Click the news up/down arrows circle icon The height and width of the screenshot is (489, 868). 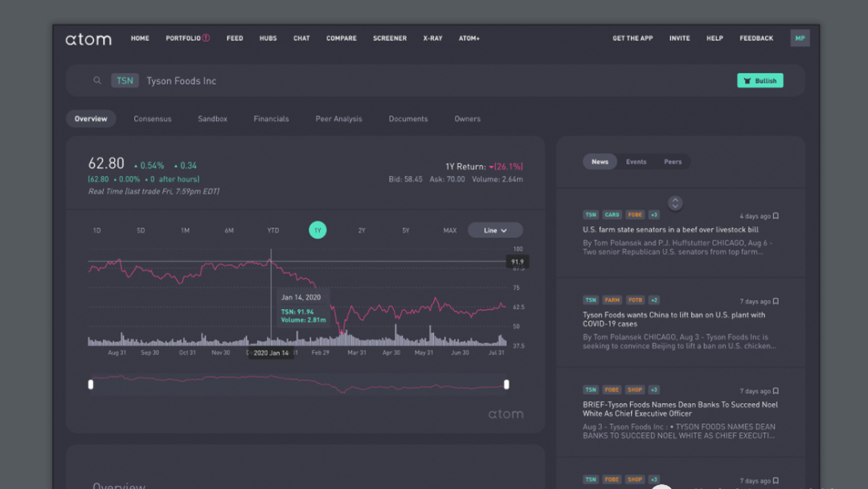(675, 203)
